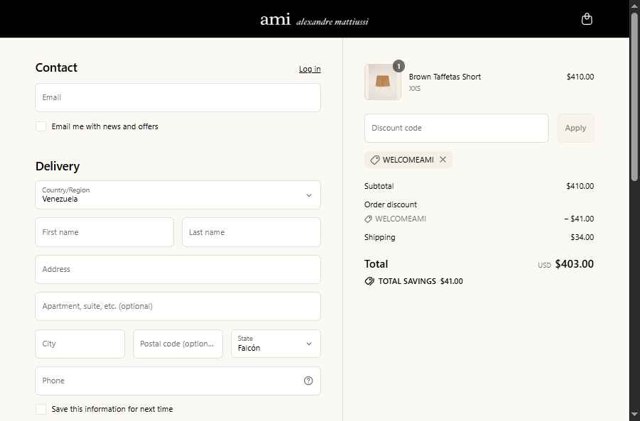Focus the Apartment, suite field
The image size is (640, 421).
tap(178, 306)
